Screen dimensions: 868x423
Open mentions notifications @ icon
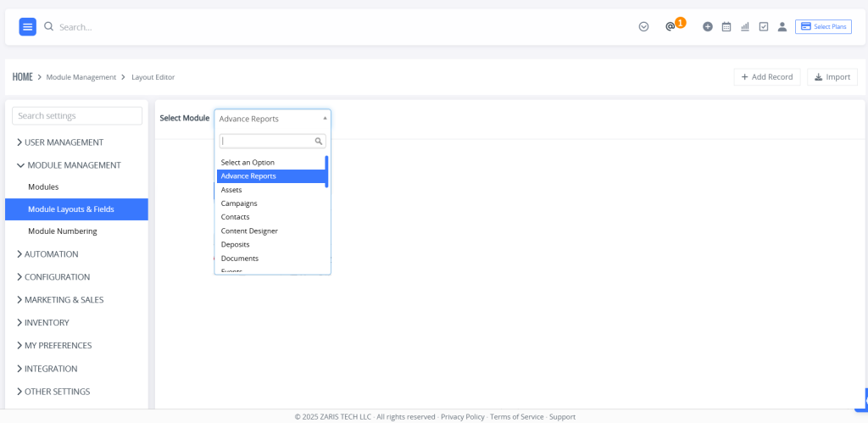click(670, 26)
